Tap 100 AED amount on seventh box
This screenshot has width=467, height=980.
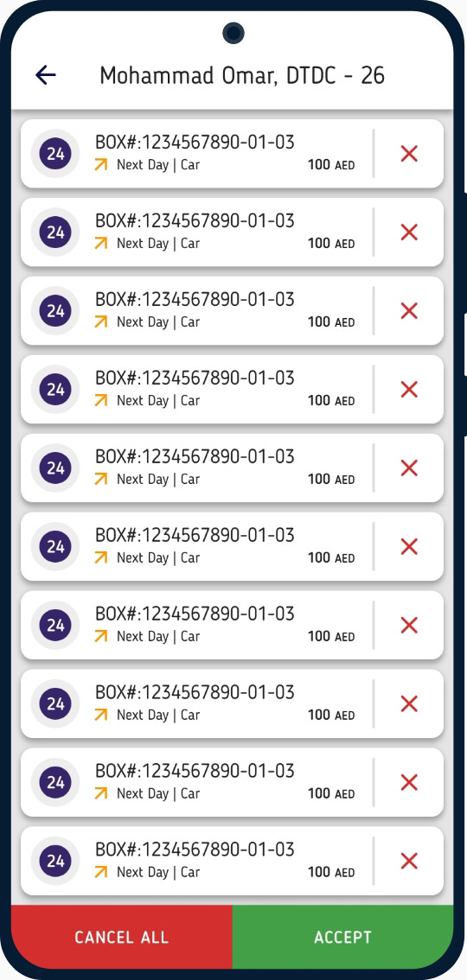click(331, 636)
